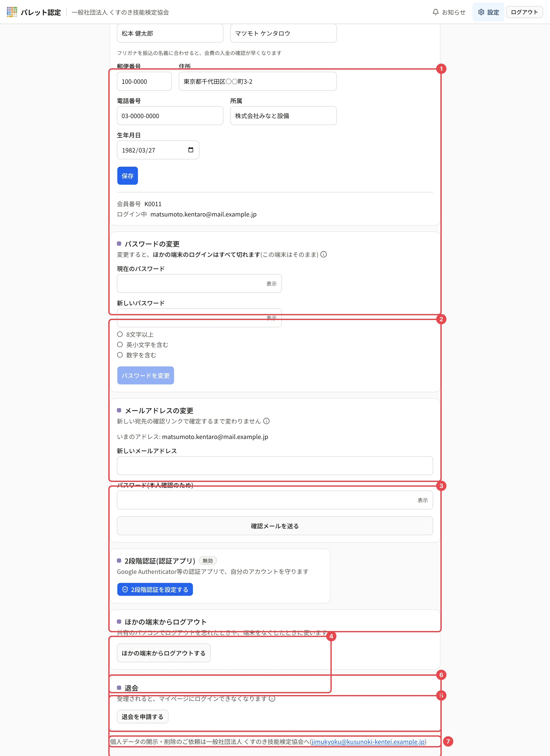Click 確認メールを送る button

275,526
